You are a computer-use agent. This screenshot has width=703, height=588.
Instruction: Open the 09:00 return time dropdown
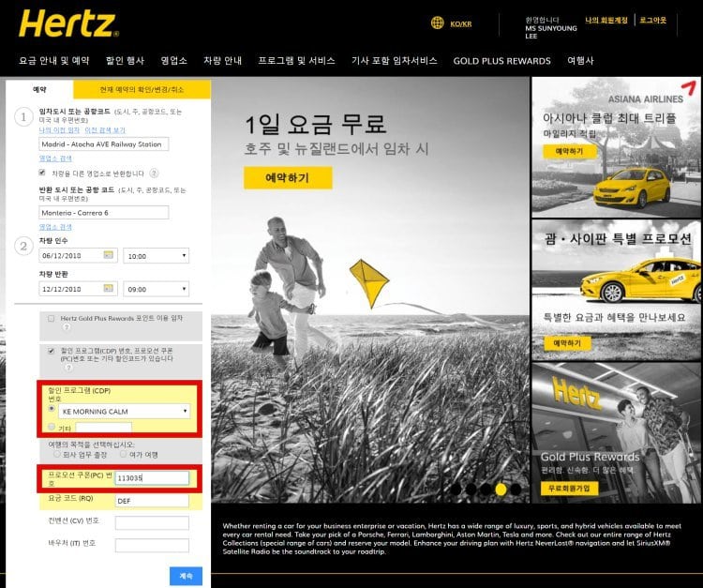coord(156,289)
